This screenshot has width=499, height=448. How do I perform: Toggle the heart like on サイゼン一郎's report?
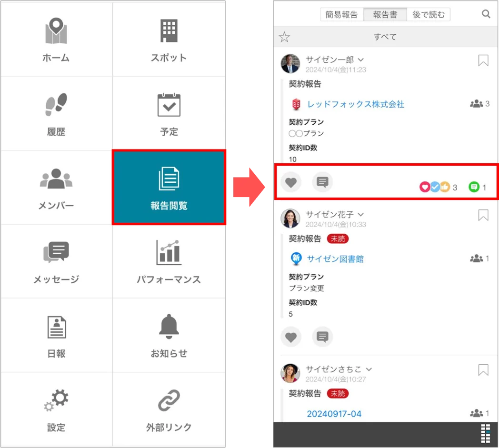[291, 182]
